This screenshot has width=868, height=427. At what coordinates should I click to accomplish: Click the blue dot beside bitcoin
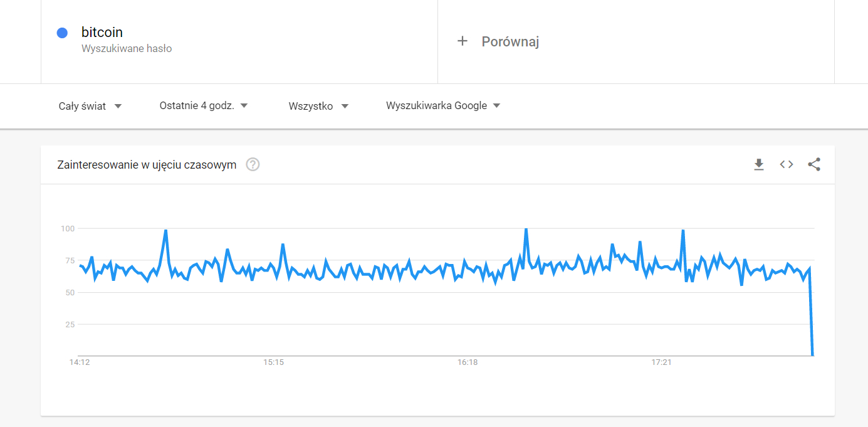click(62, 33)
